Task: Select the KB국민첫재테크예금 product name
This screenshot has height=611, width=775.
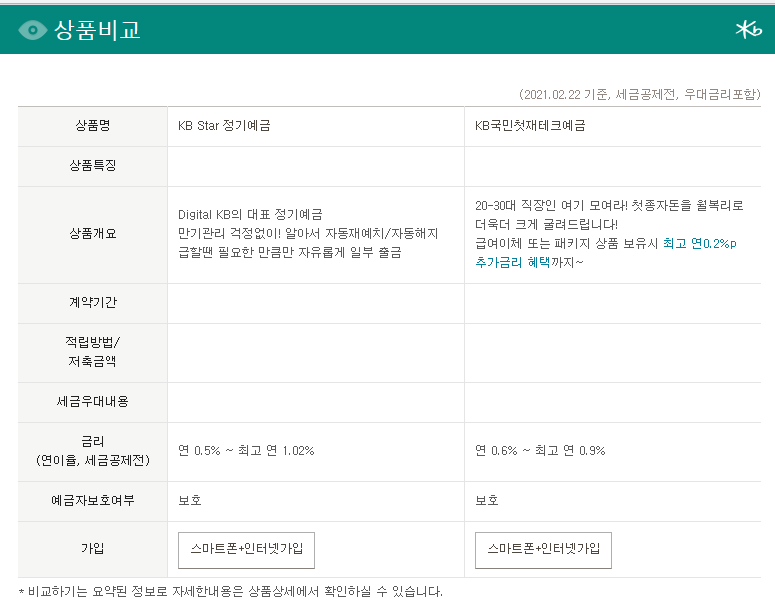Action: (x=530, y=126)
